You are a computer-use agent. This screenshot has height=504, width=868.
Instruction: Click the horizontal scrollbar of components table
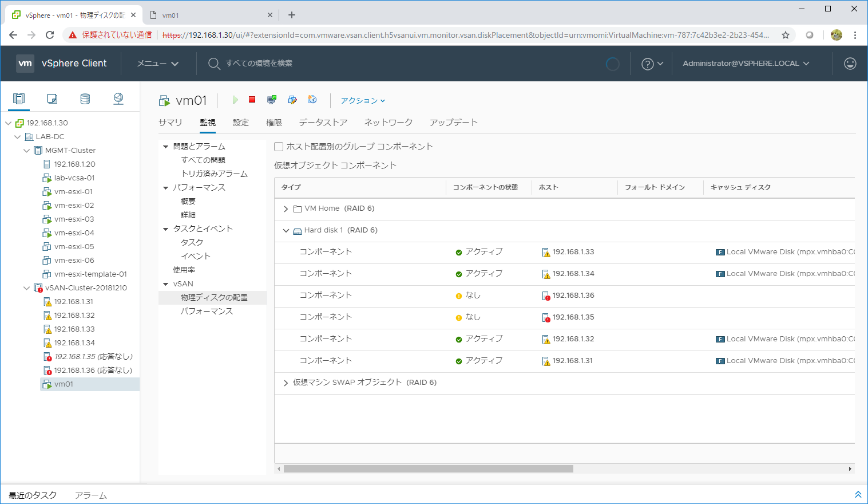click(x=429, y=468)
